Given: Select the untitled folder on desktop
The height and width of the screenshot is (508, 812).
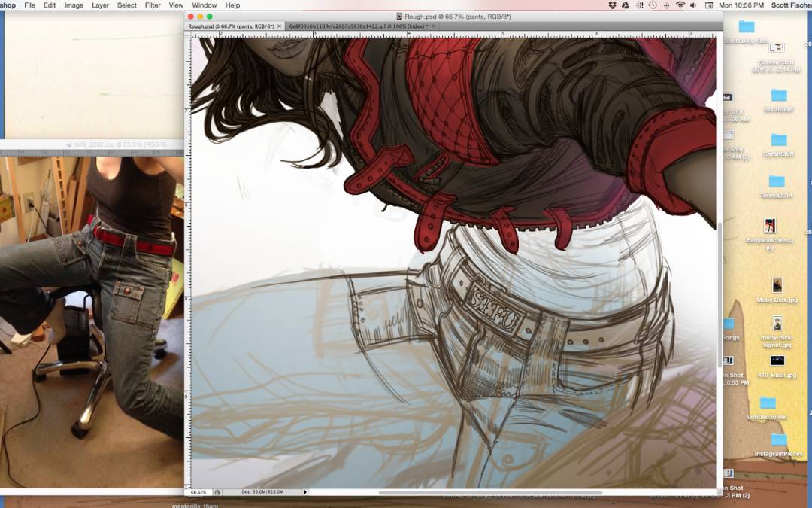Looking at the screenshot, I should [x=768, y=408].
